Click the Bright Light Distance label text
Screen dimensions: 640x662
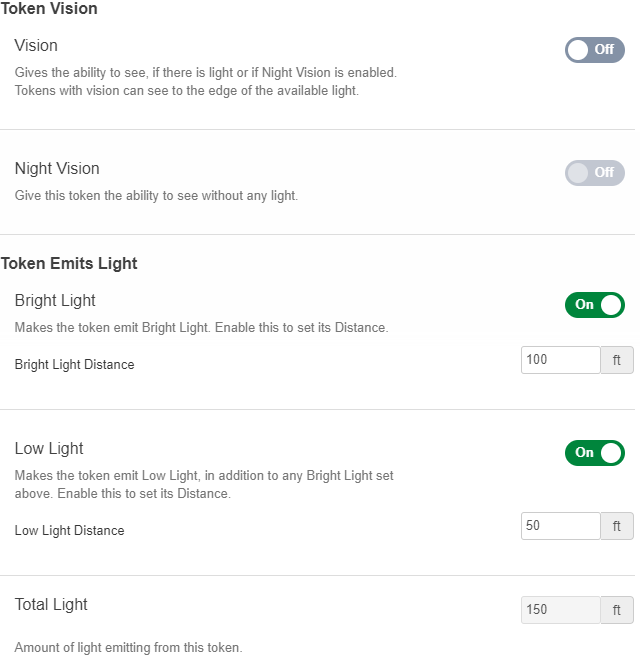click(x=74, y=365)
